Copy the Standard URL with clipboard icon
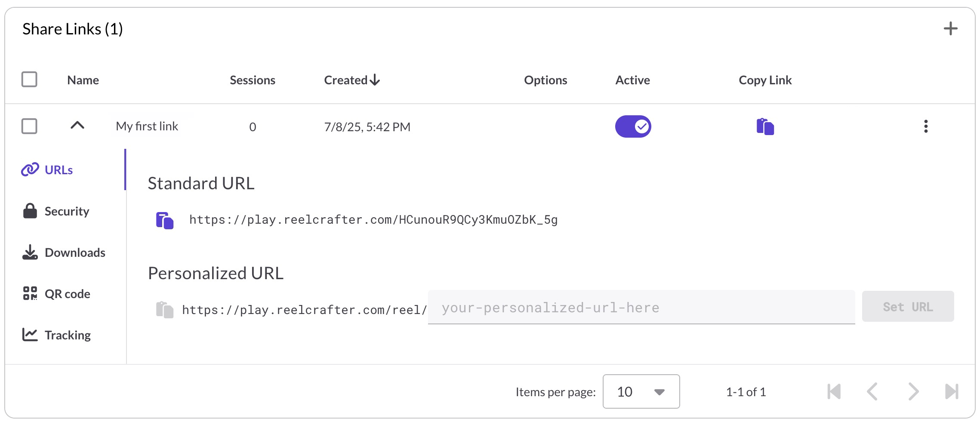 click(164, 220)
